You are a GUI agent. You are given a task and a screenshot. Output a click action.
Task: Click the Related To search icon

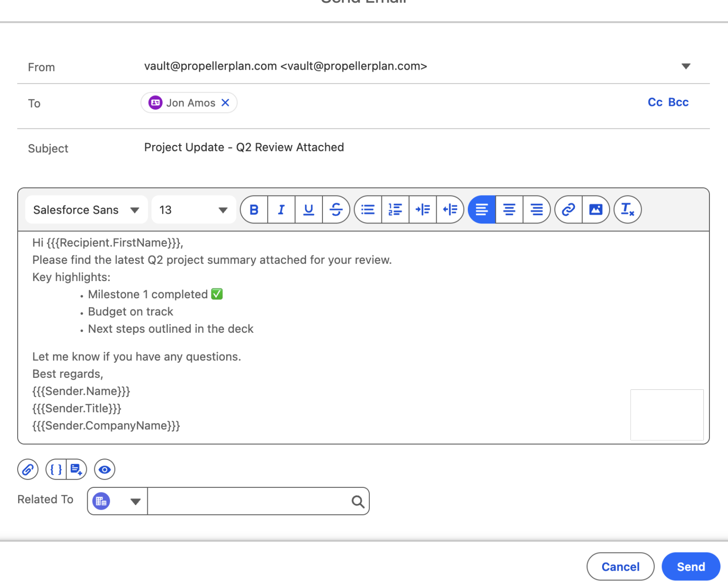tap(358, 501)
